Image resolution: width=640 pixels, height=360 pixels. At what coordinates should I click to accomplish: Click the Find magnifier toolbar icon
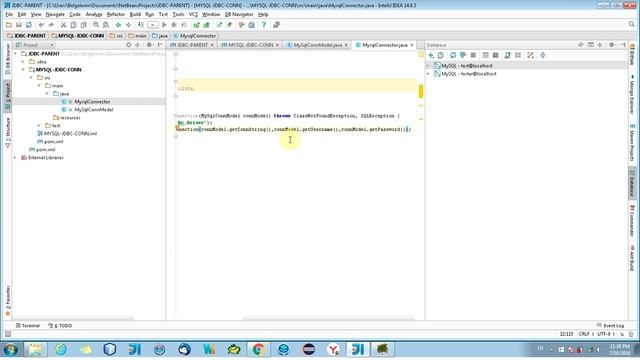(x=96, y=25)
